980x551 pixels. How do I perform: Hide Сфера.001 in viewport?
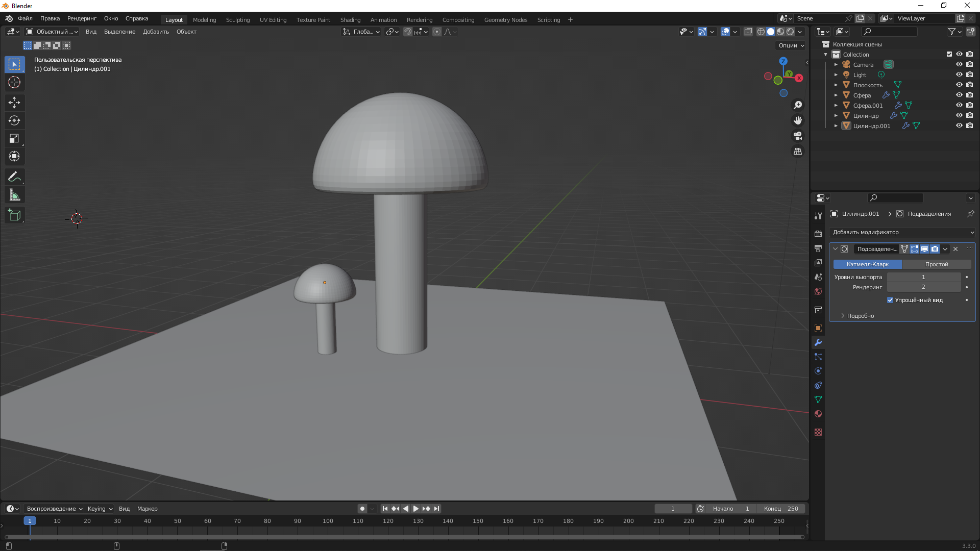(x=959, y=105)
